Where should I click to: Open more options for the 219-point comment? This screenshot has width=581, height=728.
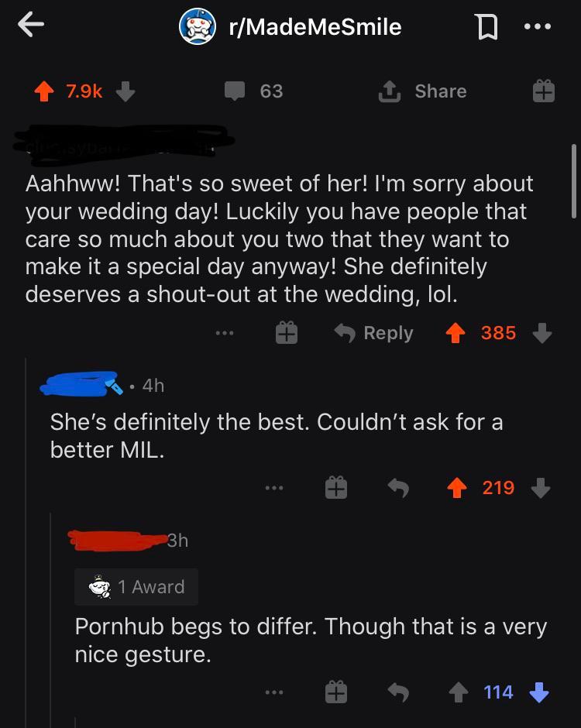pyautogui.click(x=273, y=488)
